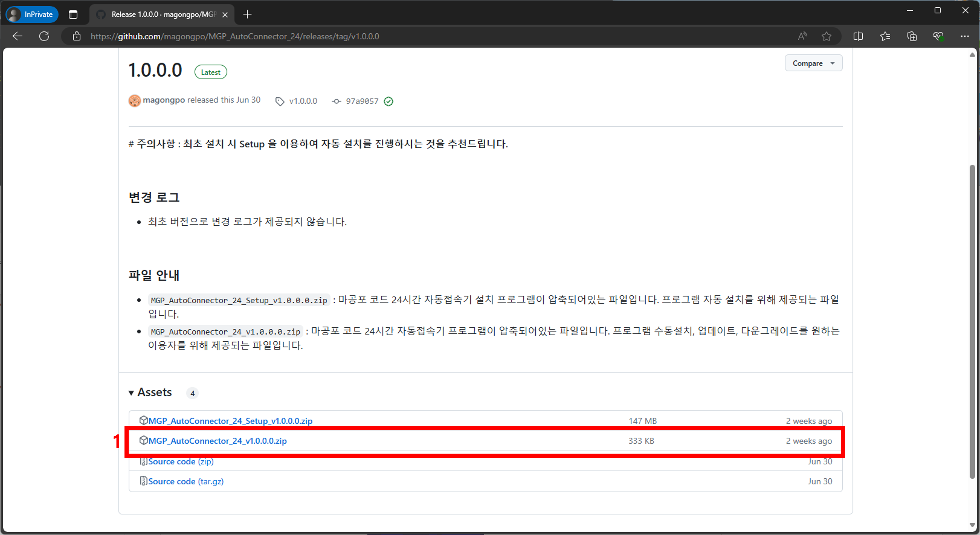Click the scrollbar up arrow
Image resolution: width=980 pixels, height=535 pixels.
click(x=972, y=54)
